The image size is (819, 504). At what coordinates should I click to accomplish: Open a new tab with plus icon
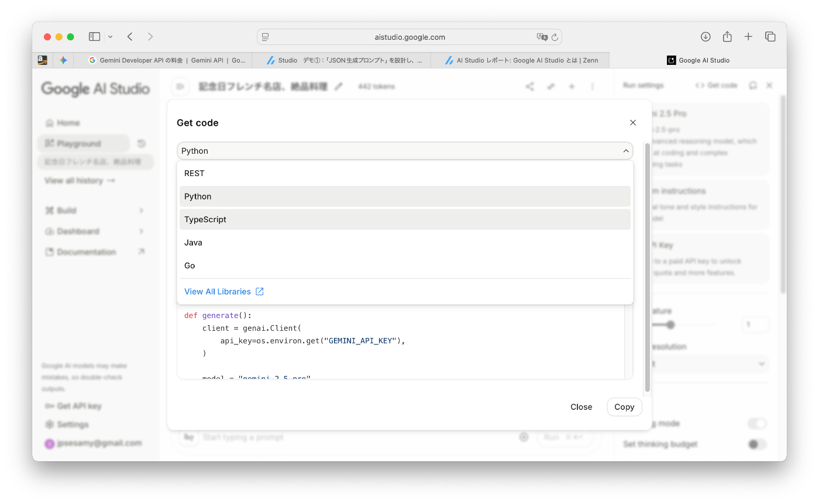(748, 37)
